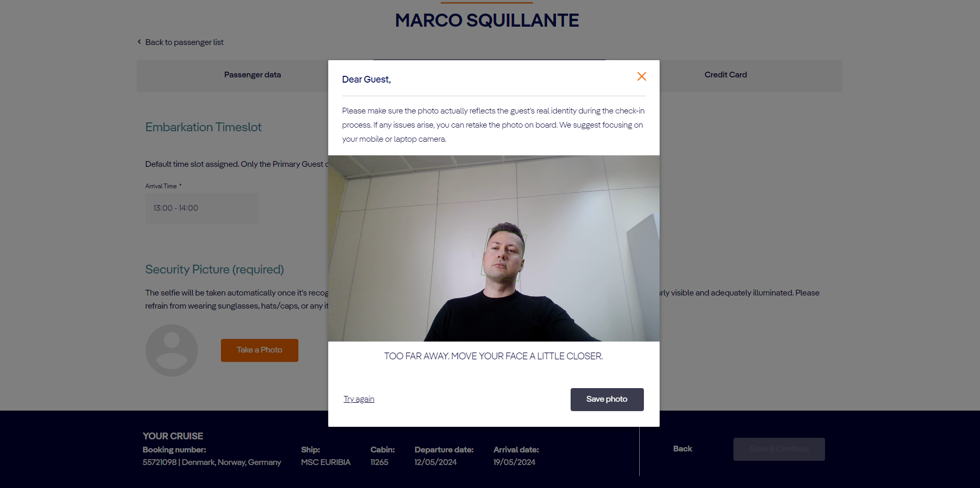980x488 pixels.
Task: Click the too far away warning message
Action: pyautogui.click(x=494, y=356)
